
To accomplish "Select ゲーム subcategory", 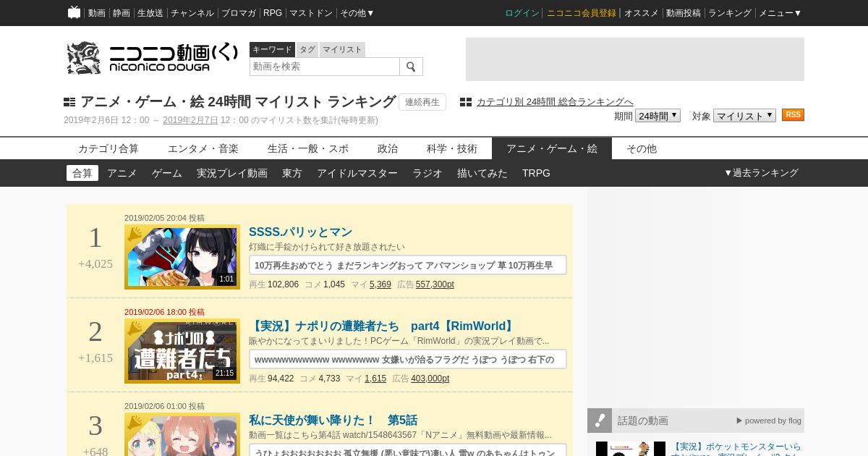I will (x=167, y=173).
